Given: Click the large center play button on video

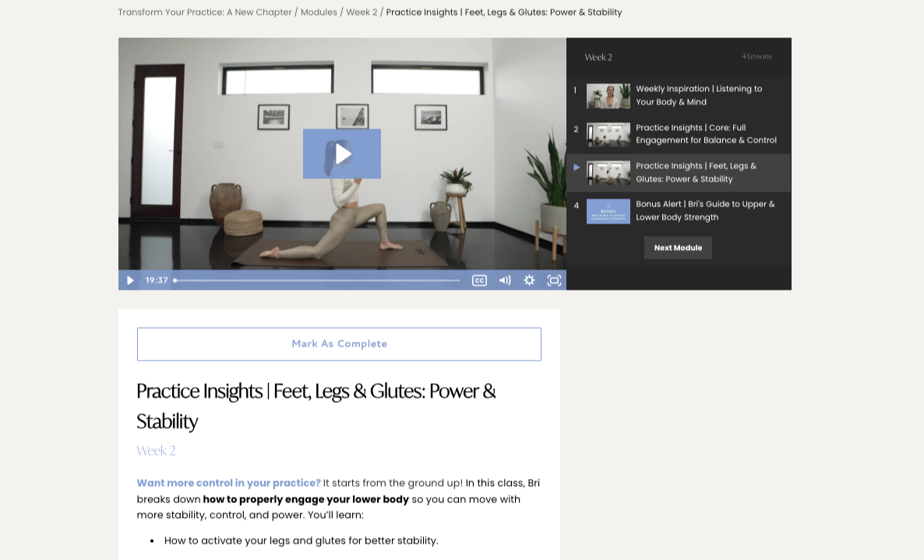Looking at the screenshot, I should coord(342,153).
